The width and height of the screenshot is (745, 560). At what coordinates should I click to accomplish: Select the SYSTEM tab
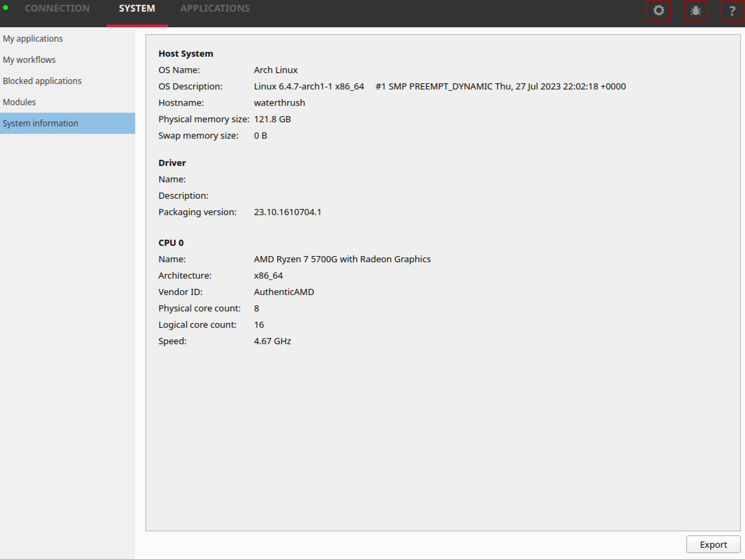(137, 8)
